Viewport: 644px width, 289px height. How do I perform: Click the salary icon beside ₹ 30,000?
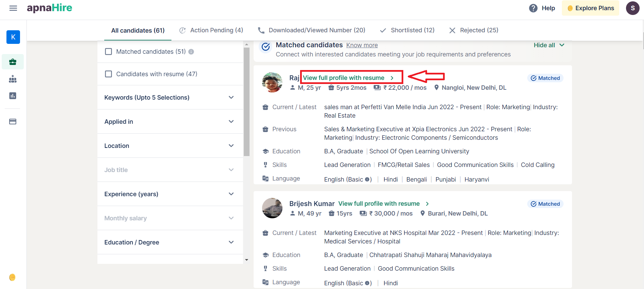[363, 214]
